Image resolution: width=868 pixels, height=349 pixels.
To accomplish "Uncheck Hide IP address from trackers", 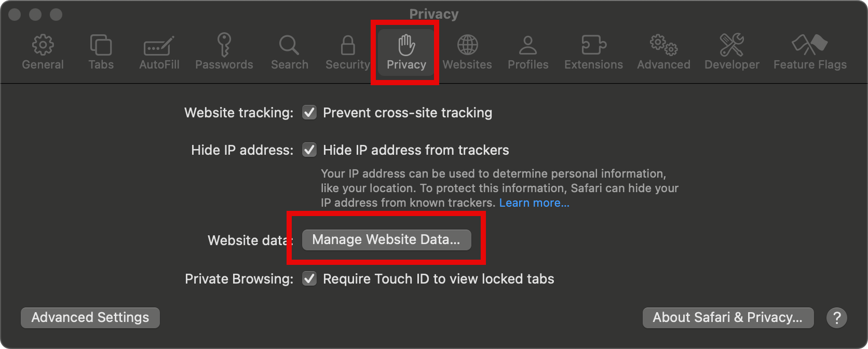I will (309, 150).
